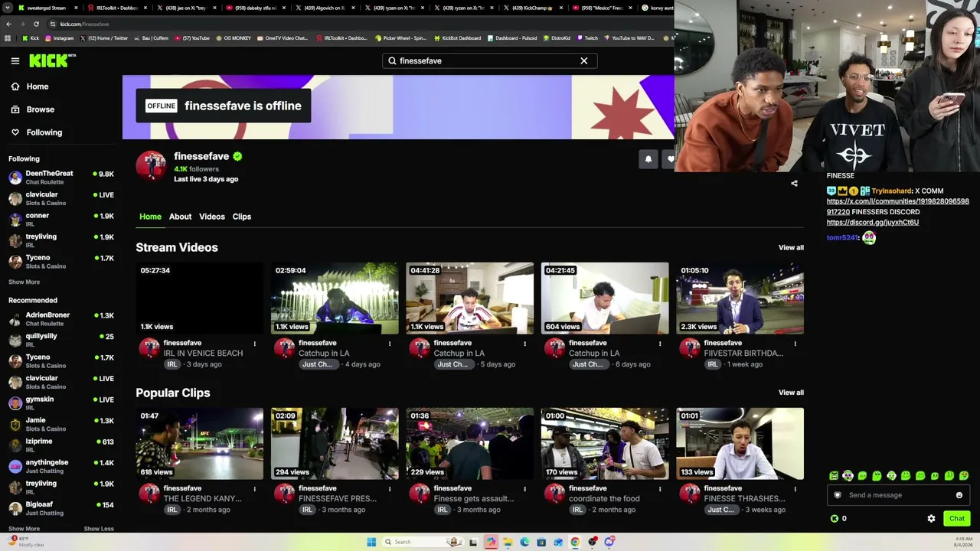
Task: Click the last emote in chat quick bar
Action: (964, 476)
